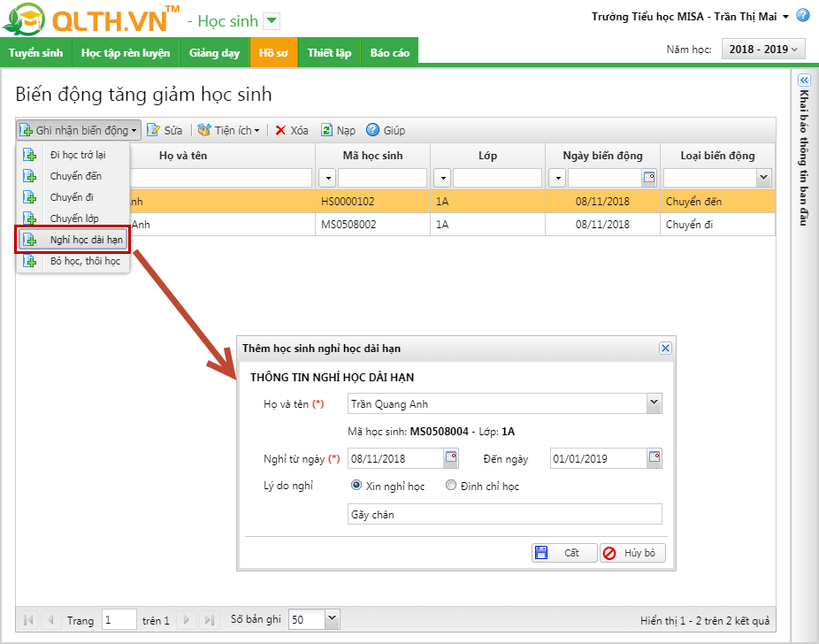The image size is (819, 644).
Task: Select Chuyển lớp menu entry
Action: coord(73,218)
